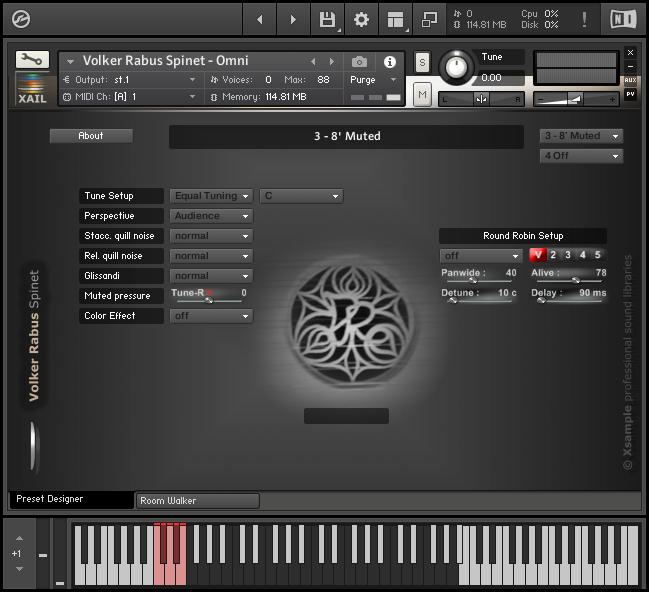Click the Muted pressure label

coord(121,296)
